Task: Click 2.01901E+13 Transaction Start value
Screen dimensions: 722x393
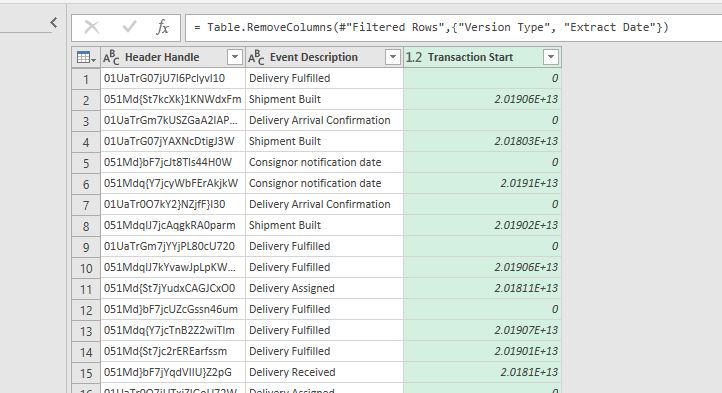Action: 526,351
